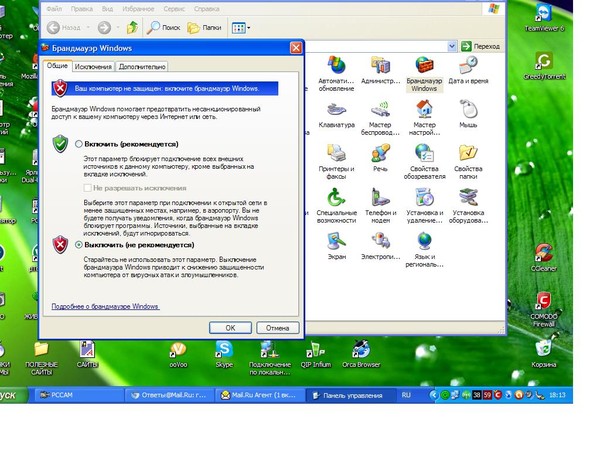
Task: Click RU language indicator in taskbar
Action: 406,395
